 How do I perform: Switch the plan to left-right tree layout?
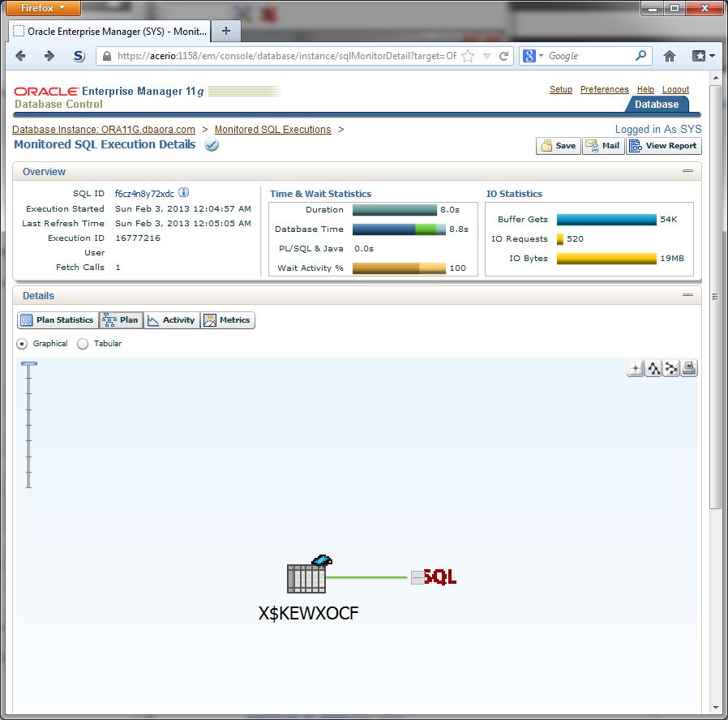671,369
